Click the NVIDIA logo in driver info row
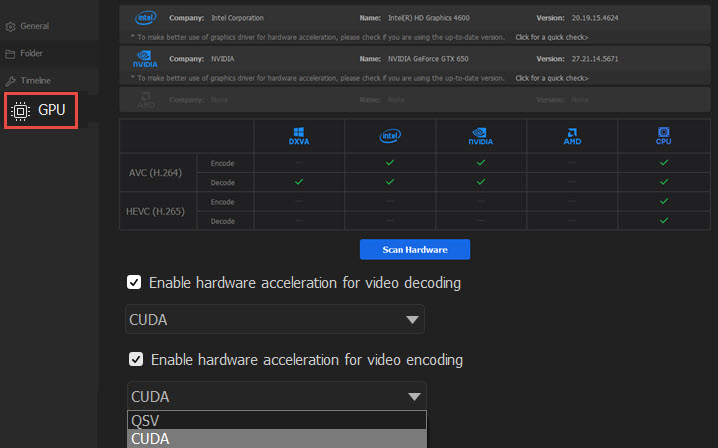 point(145,59)
